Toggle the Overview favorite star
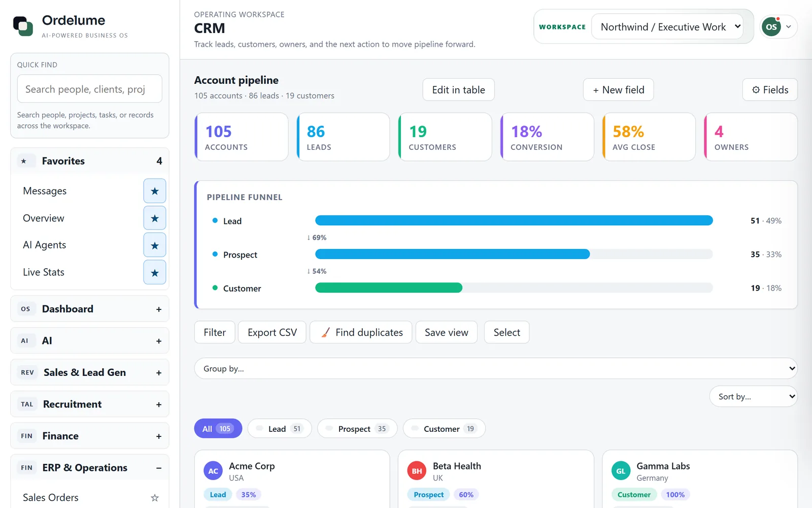812x508 pixels. tap(155, 218)
